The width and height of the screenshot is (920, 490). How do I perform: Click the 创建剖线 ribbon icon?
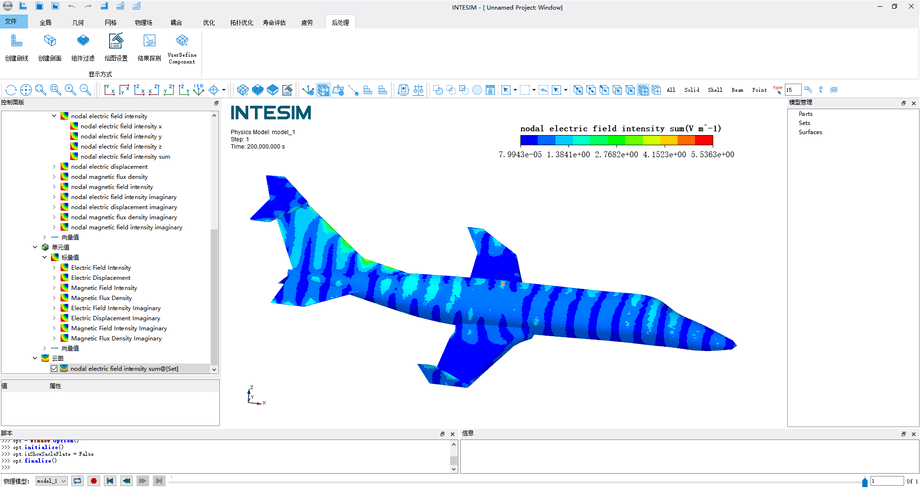17,46
